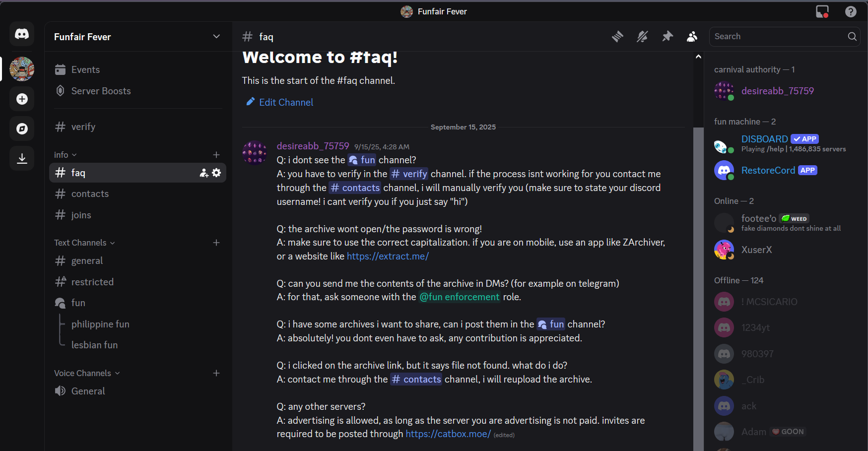868x451 pixels.
Task: Click the search magnifier icon
Action: point(852,36)
